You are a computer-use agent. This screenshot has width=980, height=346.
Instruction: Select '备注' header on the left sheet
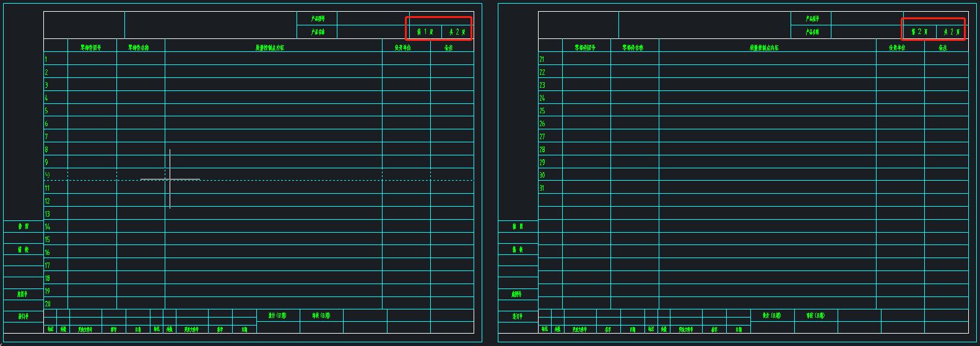[x=449, y=48]
